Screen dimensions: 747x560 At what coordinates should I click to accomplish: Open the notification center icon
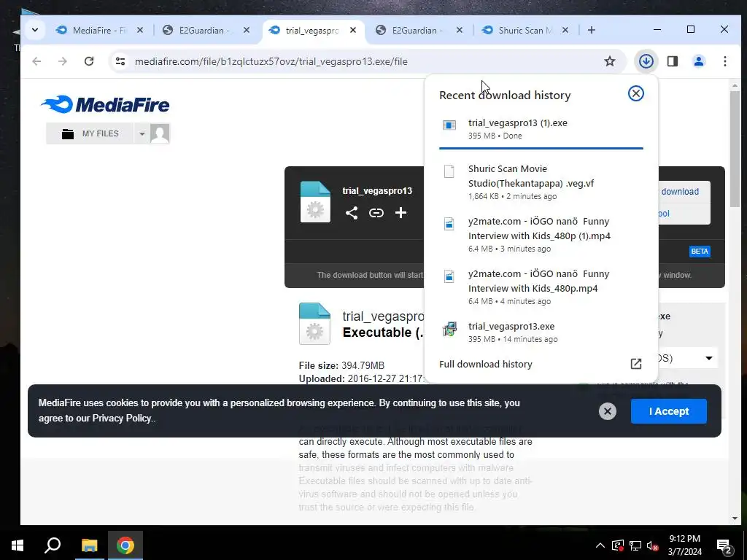tap(724, 547)
